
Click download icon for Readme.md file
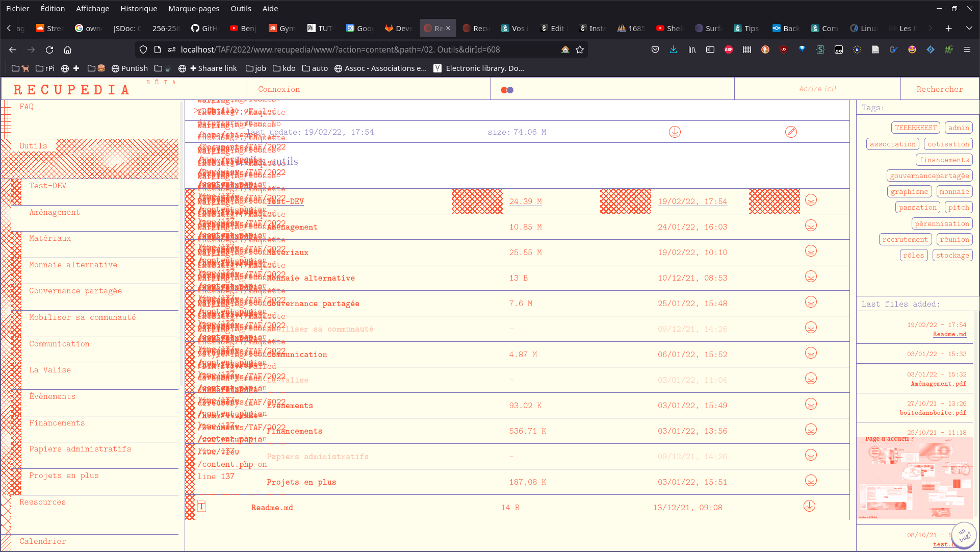(x=809, y=506)
